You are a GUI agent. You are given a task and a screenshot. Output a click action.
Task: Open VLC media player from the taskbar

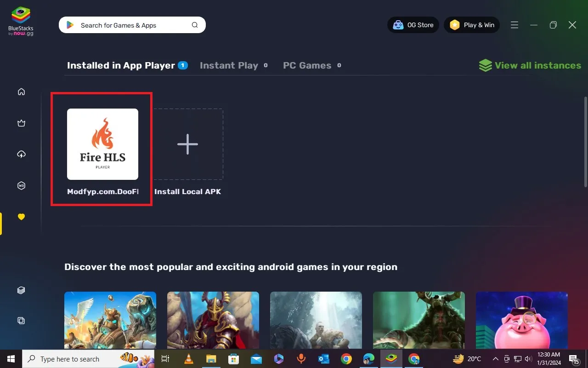[188, 359]
